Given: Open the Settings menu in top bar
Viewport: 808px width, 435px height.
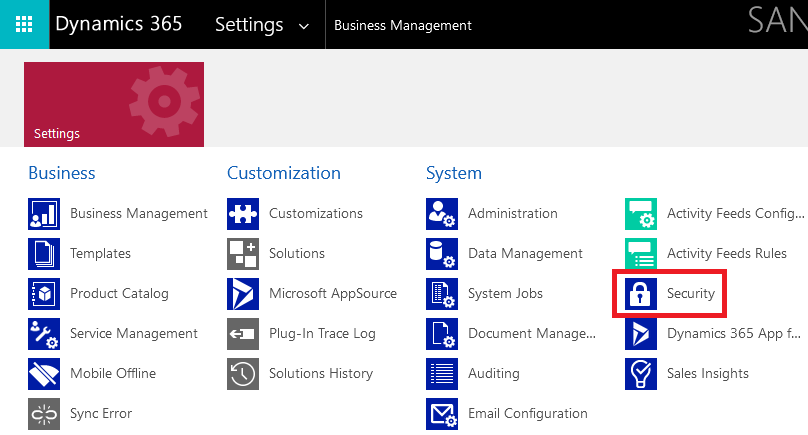Looking at the screenshot, I should point(249,25).
